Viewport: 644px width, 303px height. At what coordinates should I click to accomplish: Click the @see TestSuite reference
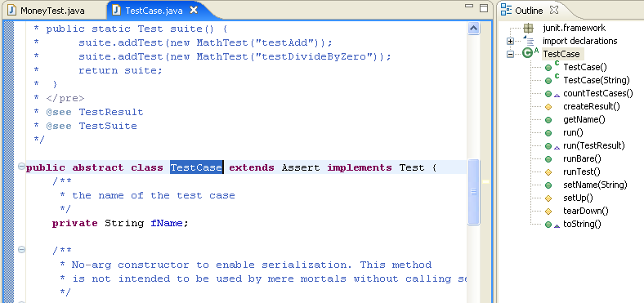92,126
